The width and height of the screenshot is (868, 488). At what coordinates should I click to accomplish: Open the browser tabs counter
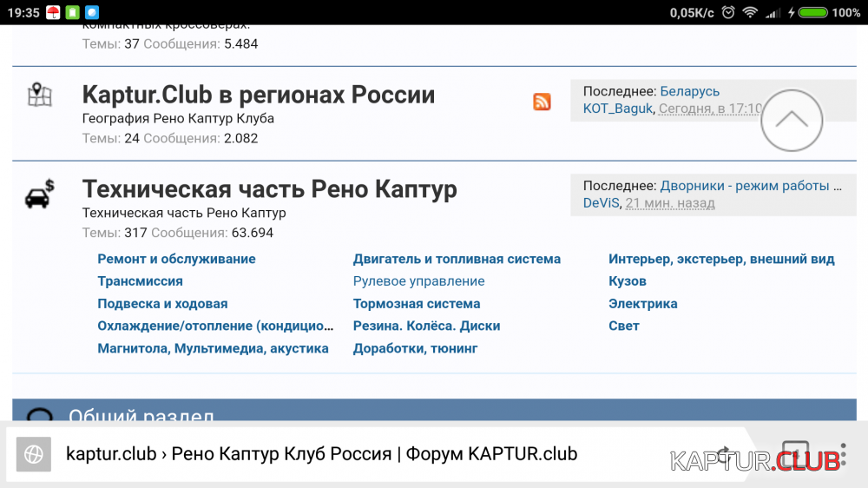[x=795, y=454]
